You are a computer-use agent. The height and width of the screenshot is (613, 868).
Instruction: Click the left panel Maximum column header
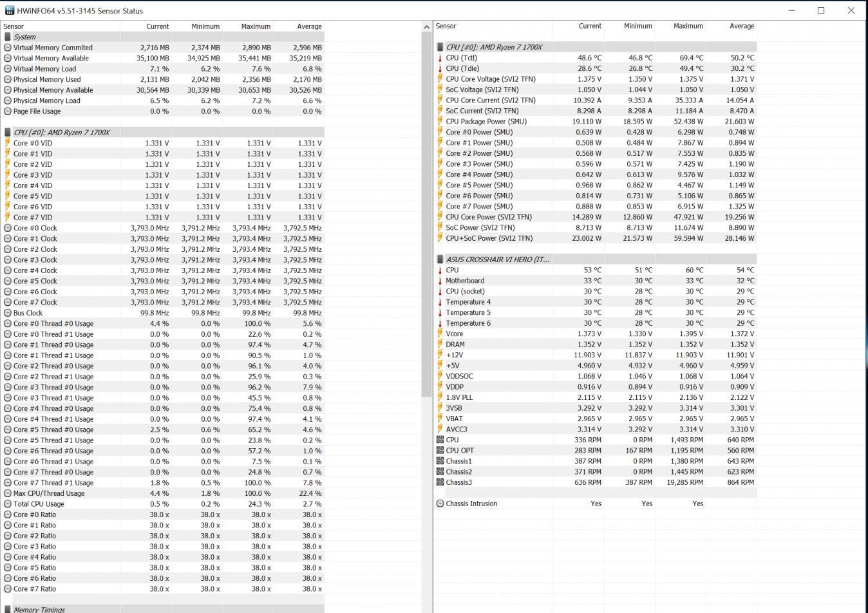click(x=247, y=26)
